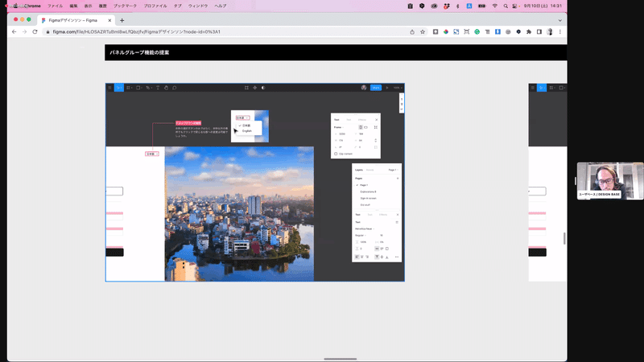The height and width of the screenshot is (362, 644).
Task: Open the Regular font weight dropdown
Action: tap(361, 236)
